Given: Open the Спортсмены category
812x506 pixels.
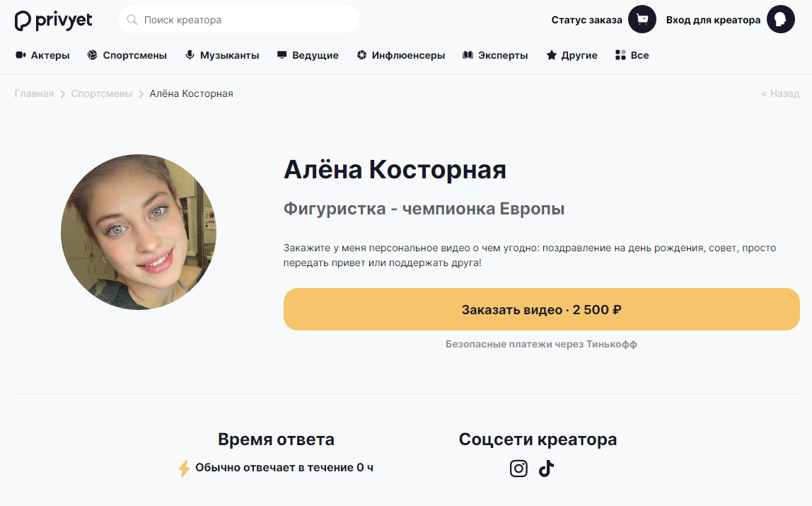Looking at the screenshot, I should (127, 55).
